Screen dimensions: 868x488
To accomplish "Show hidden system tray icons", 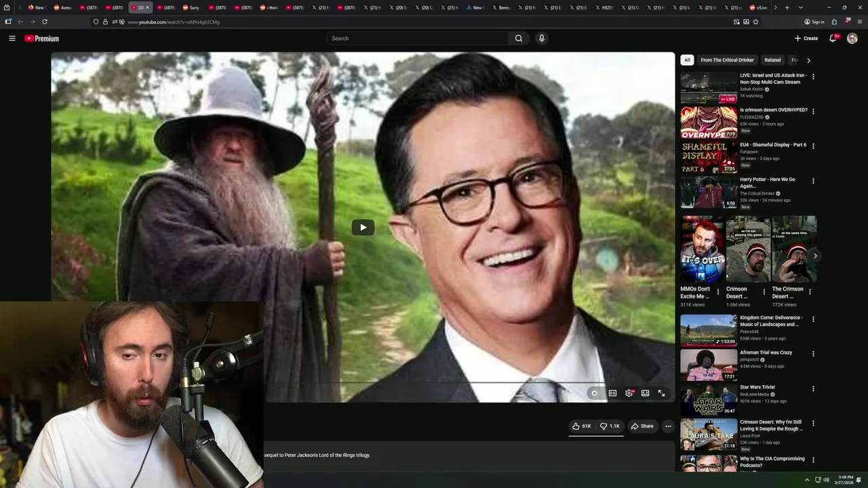I will coord(806,479).
